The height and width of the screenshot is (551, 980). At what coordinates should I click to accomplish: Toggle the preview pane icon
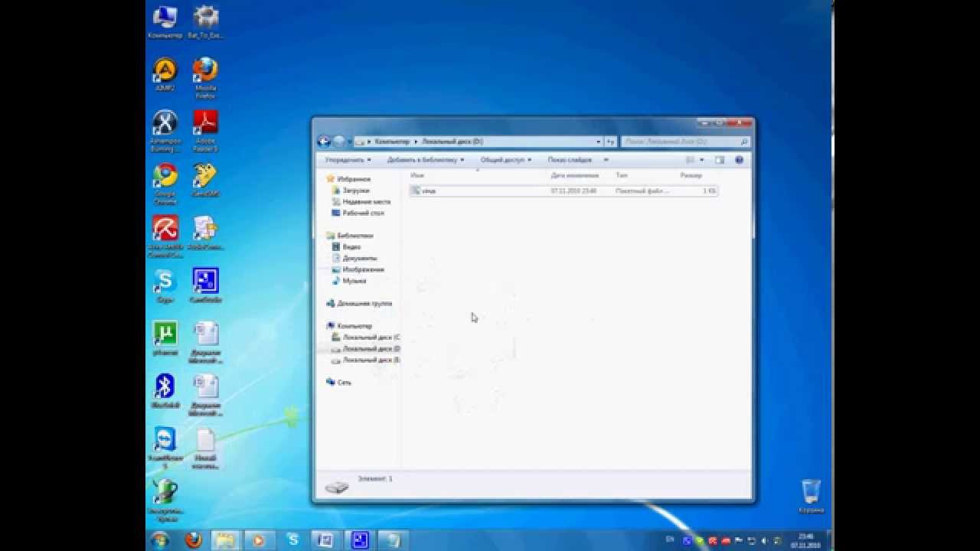click(x=720, y=160)
